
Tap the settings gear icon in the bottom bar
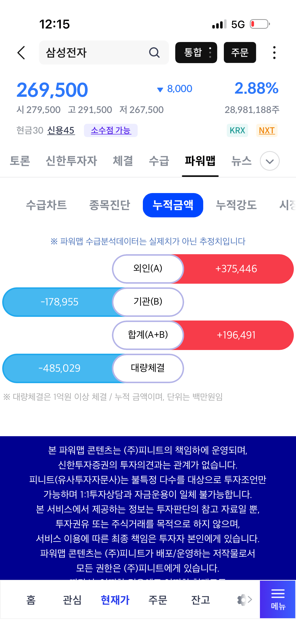coord(242,600)
